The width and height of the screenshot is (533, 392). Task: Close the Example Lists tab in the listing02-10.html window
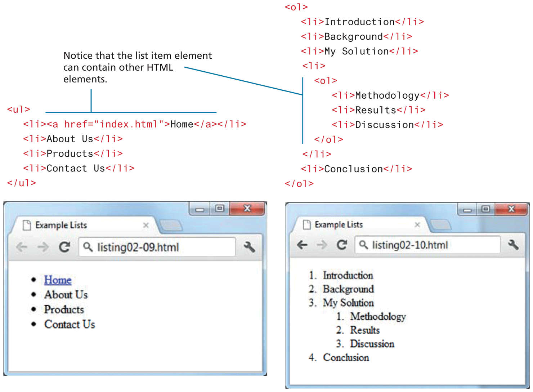click(x=417, y=225)
